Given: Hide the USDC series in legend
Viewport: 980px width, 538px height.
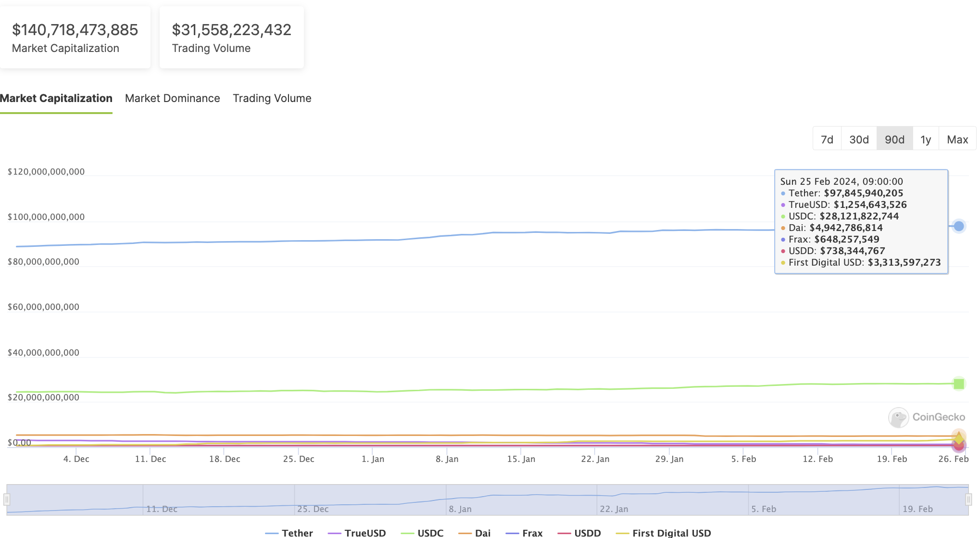Looking at the screenshot, I should click(x=422, y=533).
